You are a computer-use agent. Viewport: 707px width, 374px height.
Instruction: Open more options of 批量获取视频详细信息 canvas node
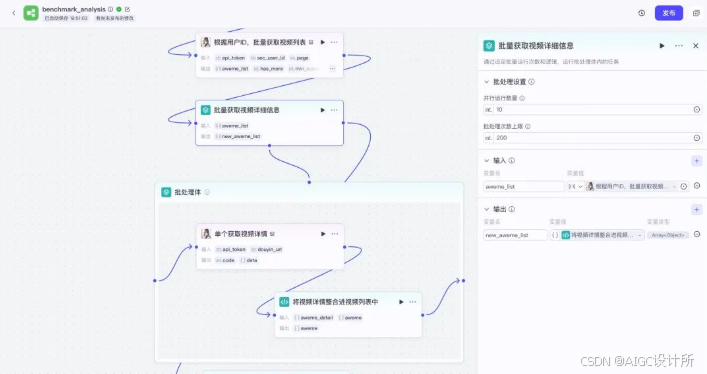point(334,110)
